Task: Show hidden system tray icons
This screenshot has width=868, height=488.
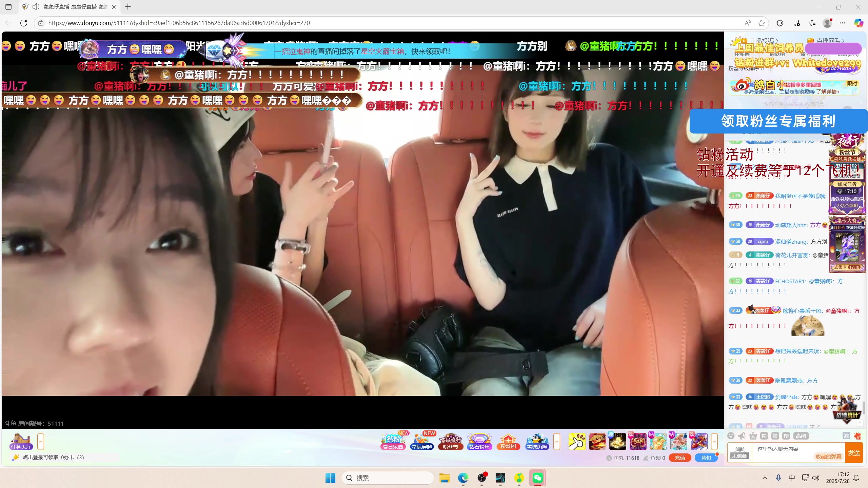Action: [765, 478]
